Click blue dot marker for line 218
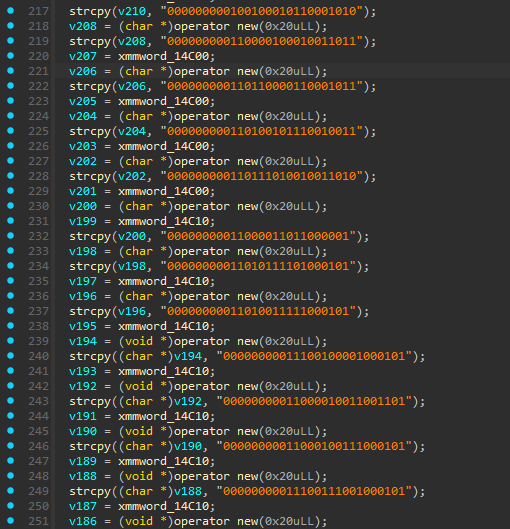510x529 pixels. (x=10, y=25)
